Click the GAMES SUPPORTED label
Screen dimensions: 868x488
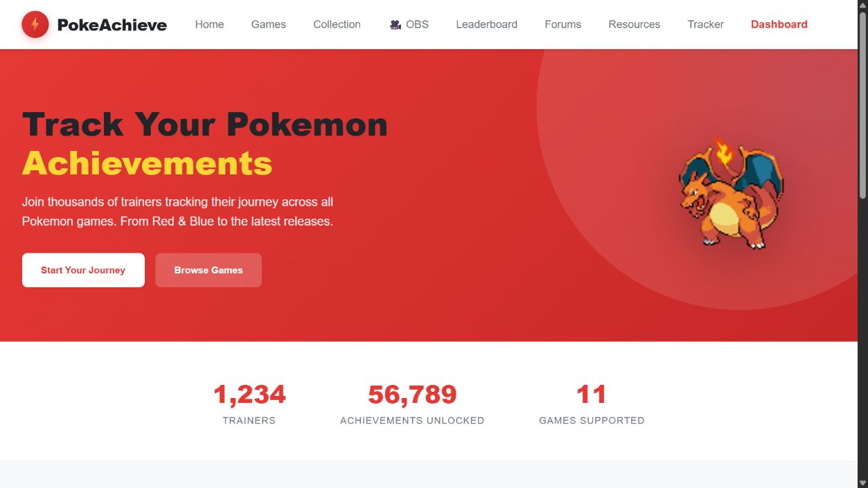click(592, 420)
